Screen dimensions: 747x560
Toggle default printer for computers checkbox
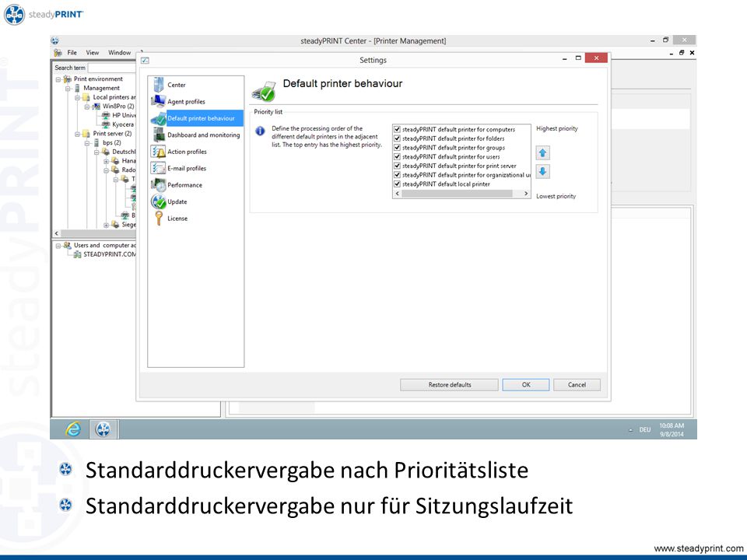click(397, 129)
